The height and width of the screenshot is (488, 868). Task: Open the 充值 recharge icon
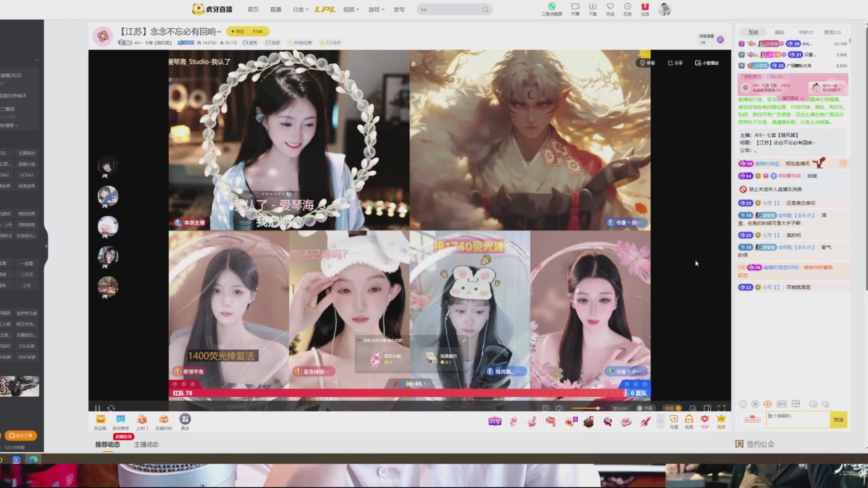point(674,422)
